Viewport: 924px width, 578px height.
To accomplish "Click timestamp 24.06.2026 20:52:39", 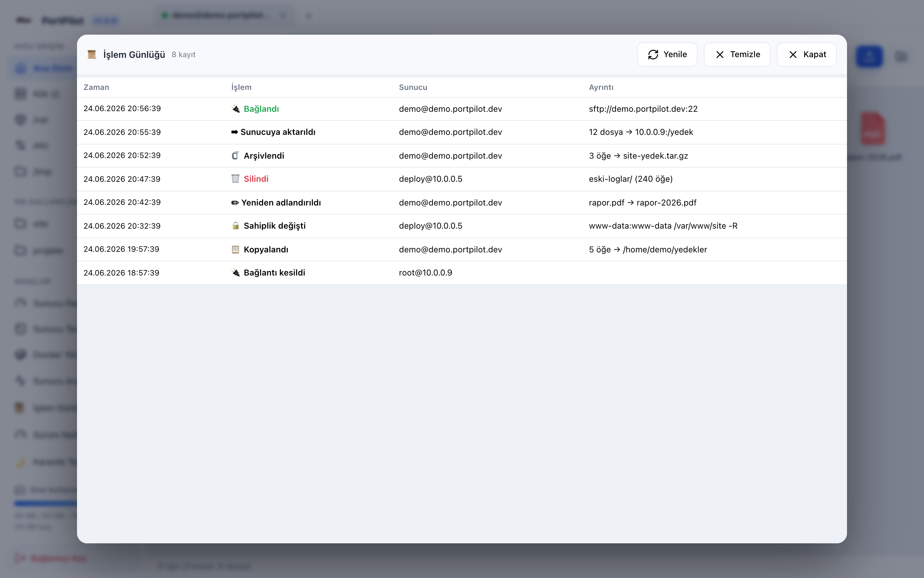I will point(122,156).
